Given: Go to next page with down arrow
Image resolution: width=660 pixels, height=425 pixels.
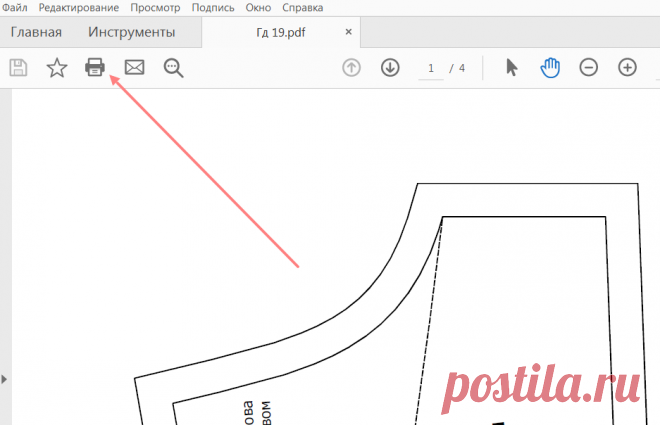Looking at the screenshot, I should click(x=390, y=68).
